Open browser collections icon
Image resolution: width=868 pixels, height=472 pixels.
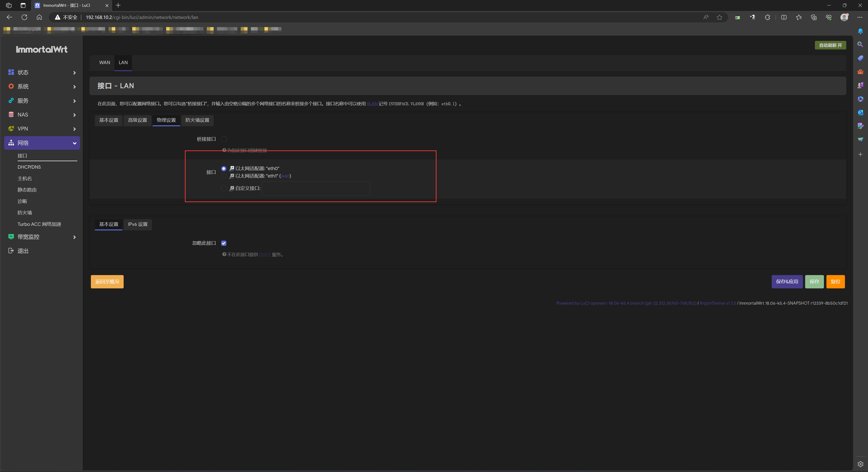click(814, 17)
